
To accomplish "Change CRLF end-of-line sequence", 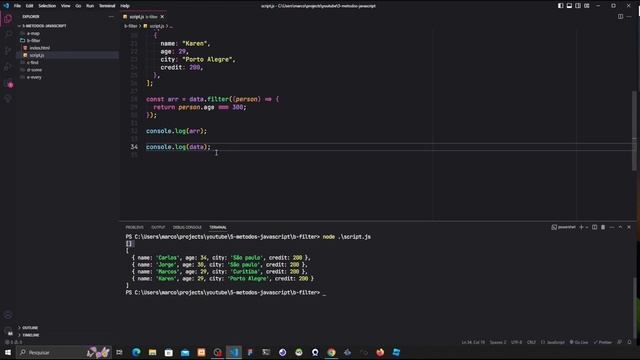I will 531,342.
